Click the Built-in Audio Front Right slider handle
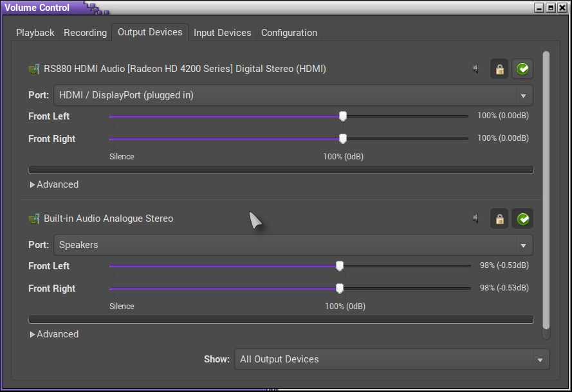This screenshot has width=572, height=392. pos(340,289)
